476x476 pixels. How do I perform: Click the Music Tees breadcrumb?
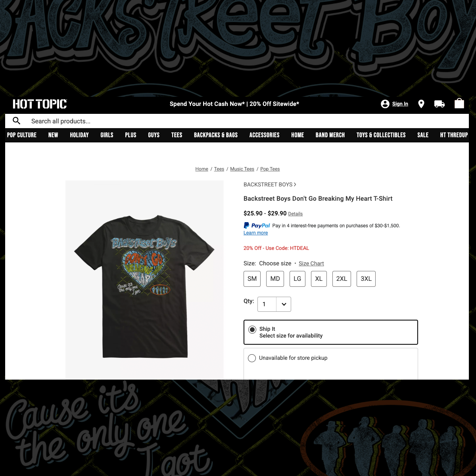(x=242, y=169)
